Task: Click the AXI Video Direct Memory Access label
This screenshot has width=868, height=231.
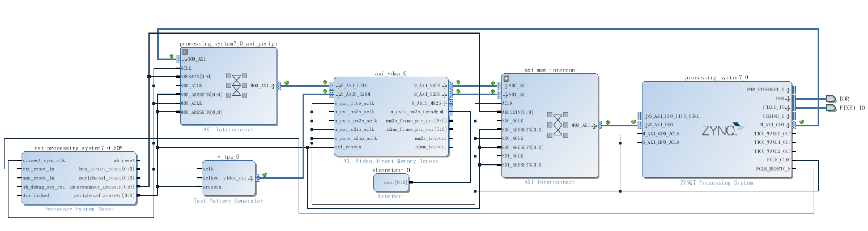Action: pyautogui.click(x=391, y=161)
